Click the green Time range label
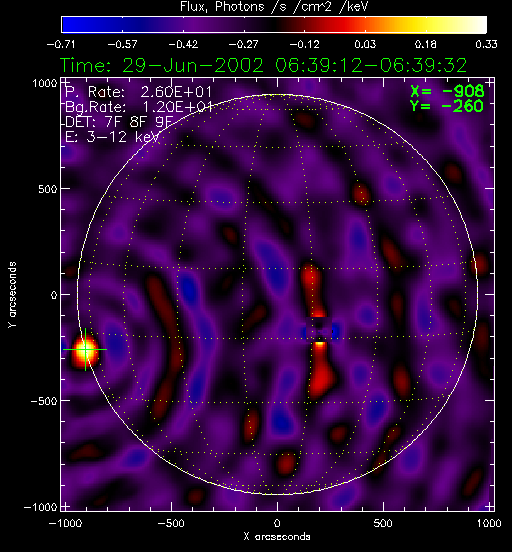The height and width of the screenshot is (552, 512). coord(263,65)
